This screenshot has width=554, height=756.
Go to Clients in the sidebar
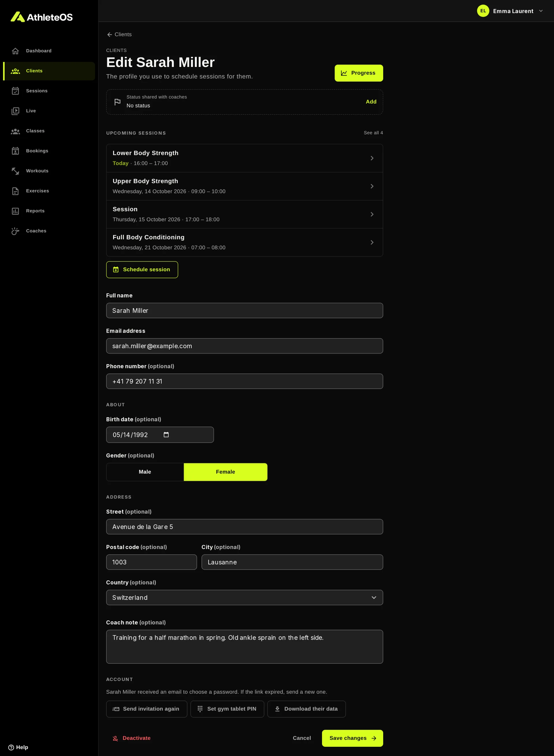[x=49, y=71]
